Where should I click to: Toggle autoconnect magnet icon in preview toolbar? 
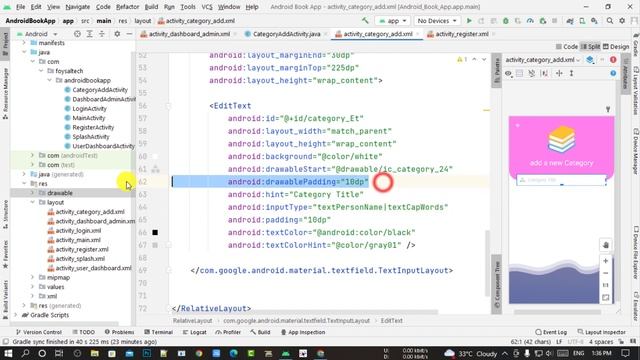tap(531, 73)
